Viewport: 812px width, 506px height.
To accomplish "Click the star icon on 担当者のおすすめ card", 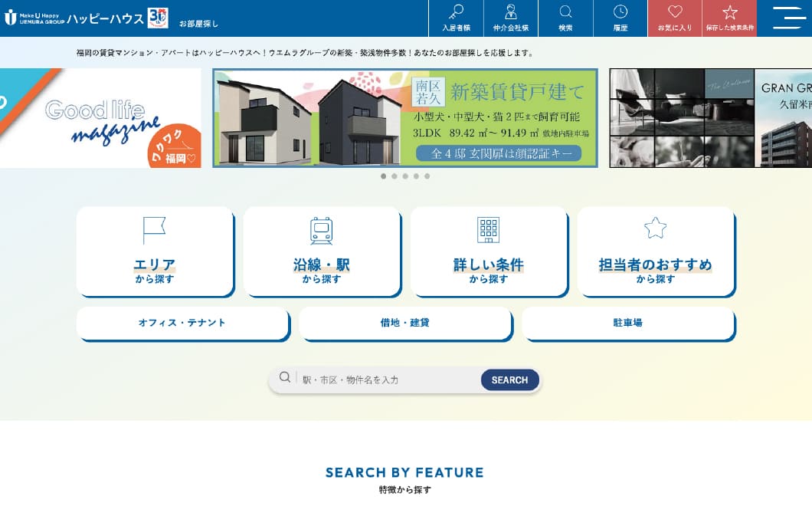I will click(x=656, y=227).
